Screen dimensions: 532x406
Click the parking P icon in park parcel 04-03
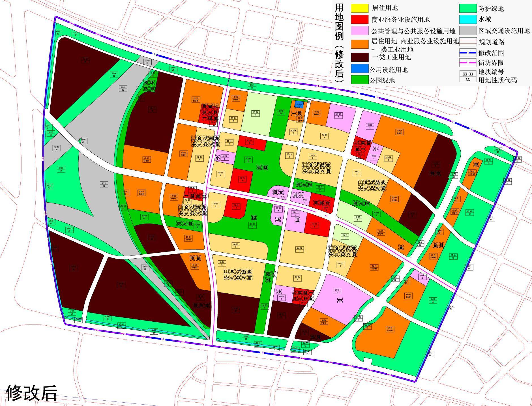[254, 218]
